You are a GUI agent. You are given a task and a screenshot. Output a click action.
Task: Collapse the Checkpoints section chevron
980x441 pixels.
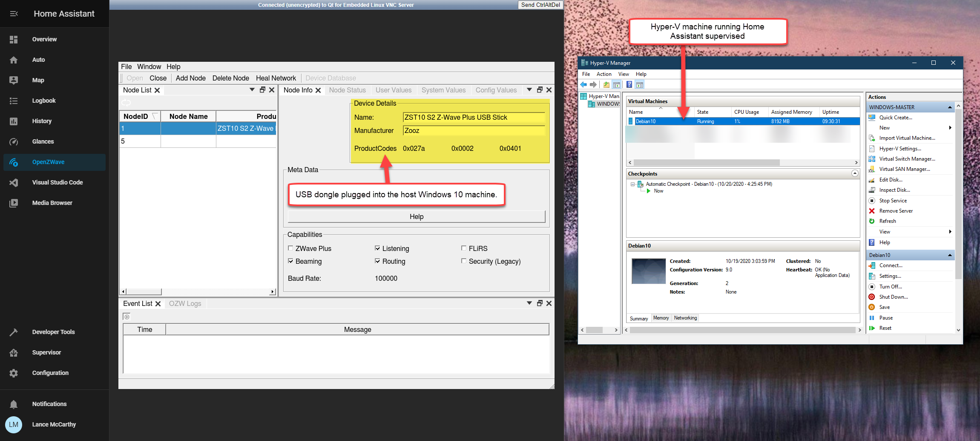(x=854, y=173)
